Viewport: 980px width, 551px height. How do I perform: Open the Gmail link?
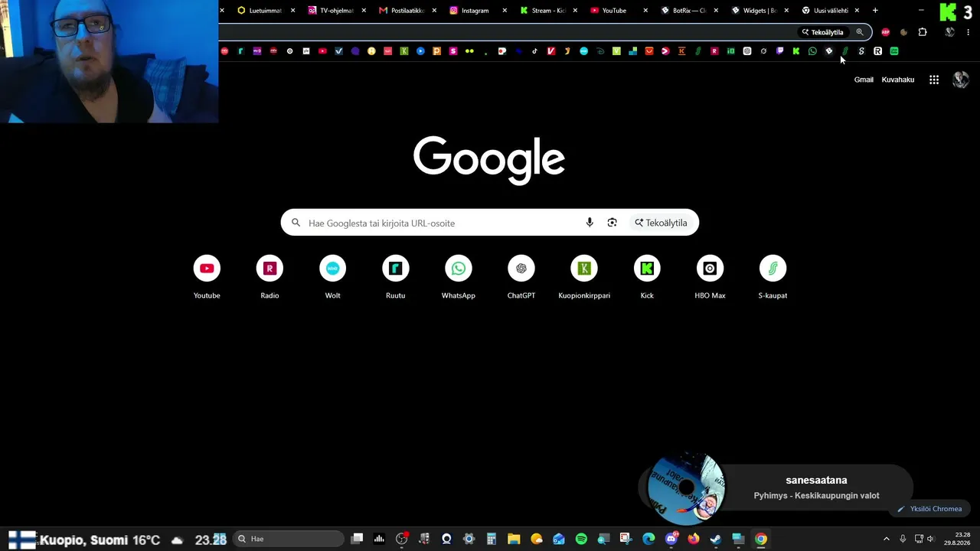click(x=864, y=80)
